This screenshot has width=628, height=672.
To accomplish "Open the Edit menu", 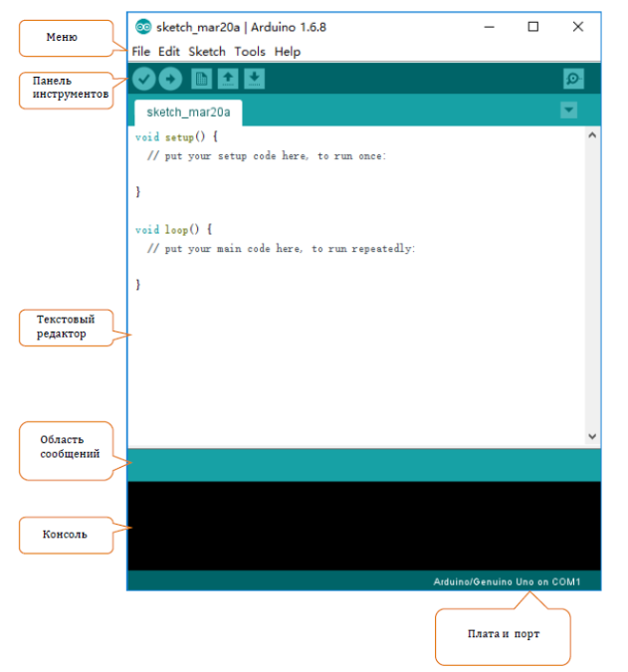I will click(x=169, y=52).
